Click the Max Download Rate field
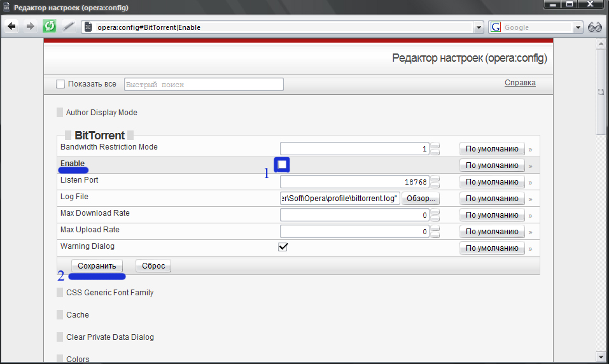Screen dimensions: 609x364 tap(354, 215)
